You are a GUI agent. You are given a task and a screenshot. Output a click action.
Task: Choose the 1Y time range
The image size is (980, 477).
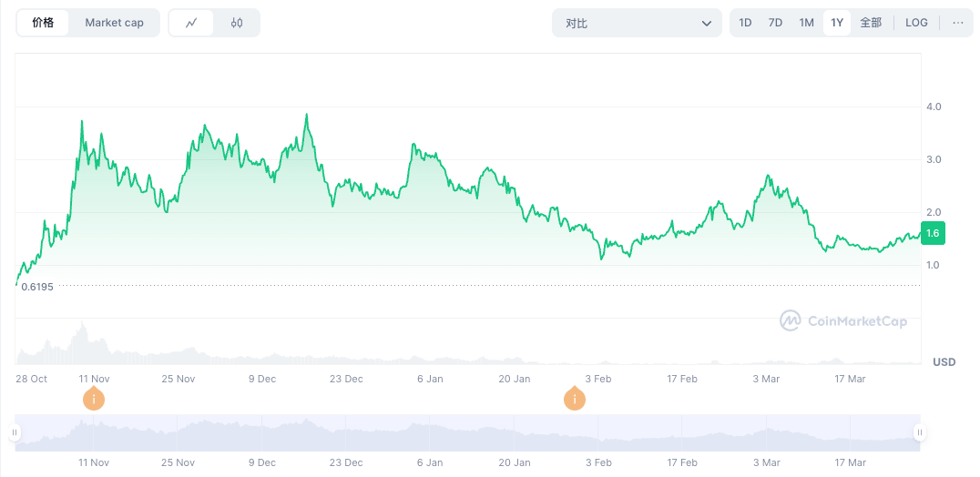point(837,23)
